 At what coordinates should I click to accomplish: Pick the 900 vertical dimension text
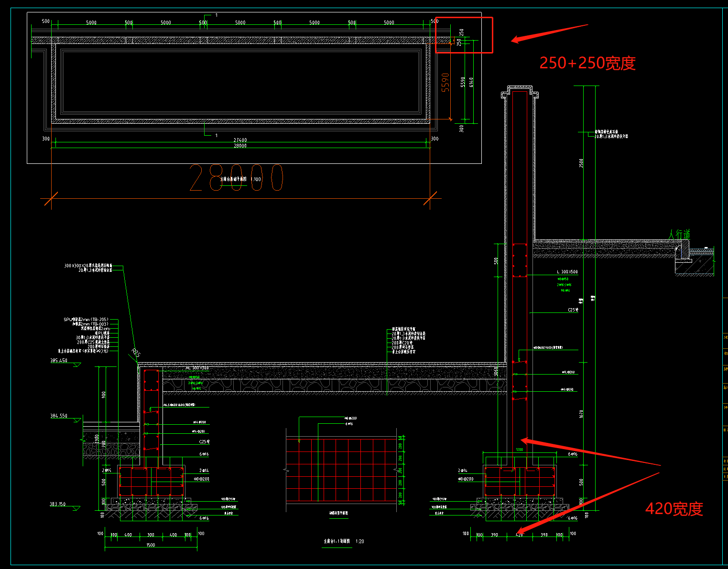pyautogui.click(x=104, y=395)
